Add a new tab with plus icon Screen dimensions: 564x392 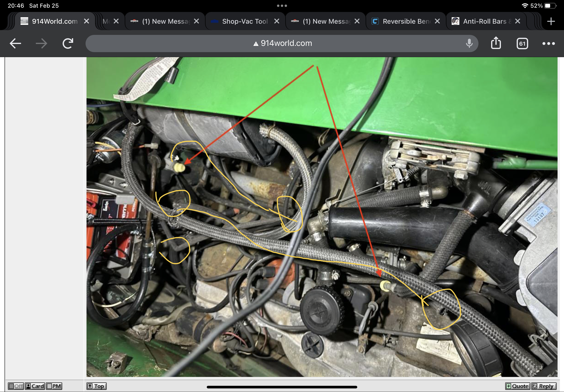pos(551,21)
